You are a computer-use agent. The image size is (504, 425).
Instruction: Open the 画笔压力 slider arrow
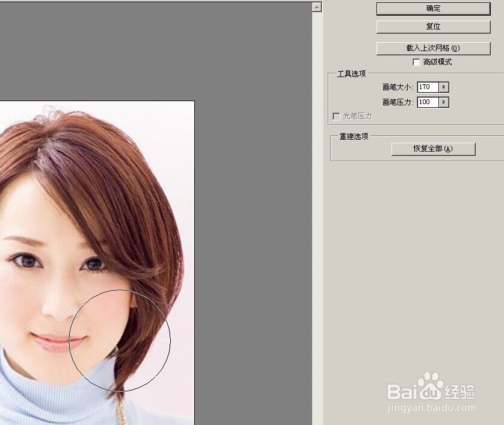[444, 102]
